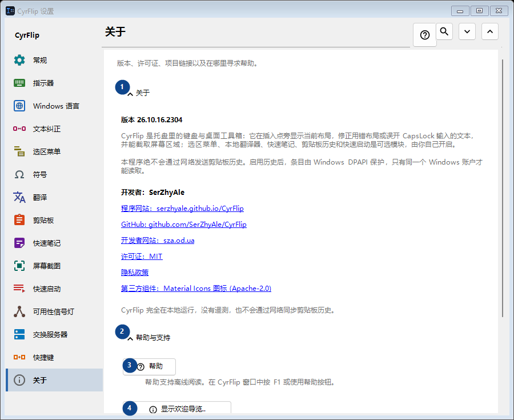Image resolution: width=514 pixels, height=420 pixels.
Task: Open the 程序网站 serzhyale.github.io link
Action: pos(182,209)
